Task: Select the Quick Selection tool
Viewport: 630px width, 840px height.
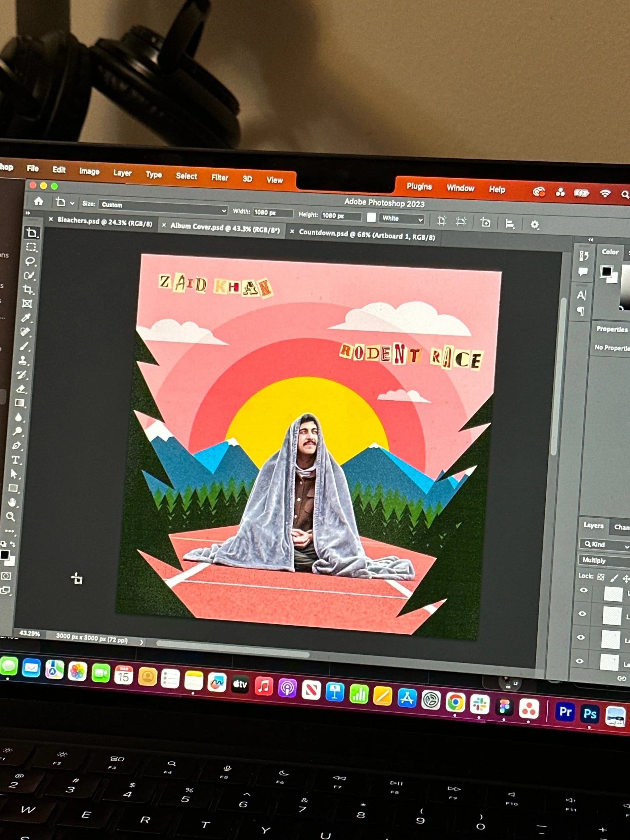Action: tap(29, 276)
